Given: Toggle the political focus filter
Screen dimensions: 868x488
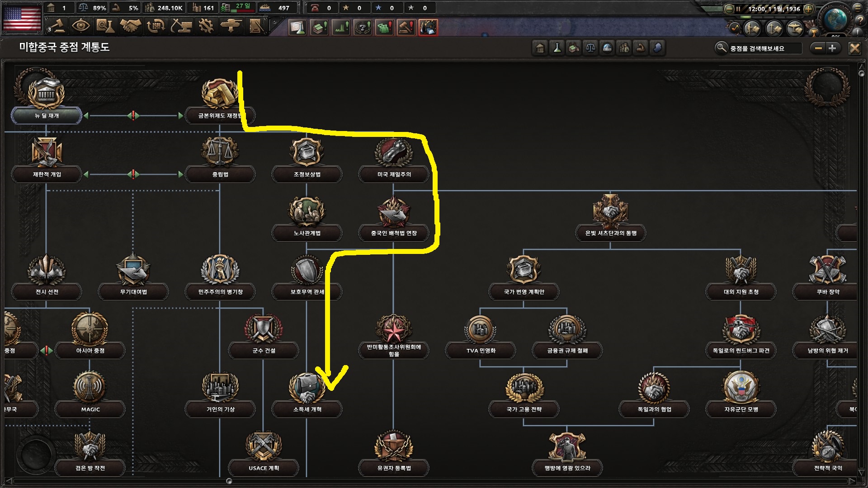Looking at the screenshot, I should point(540,48).
